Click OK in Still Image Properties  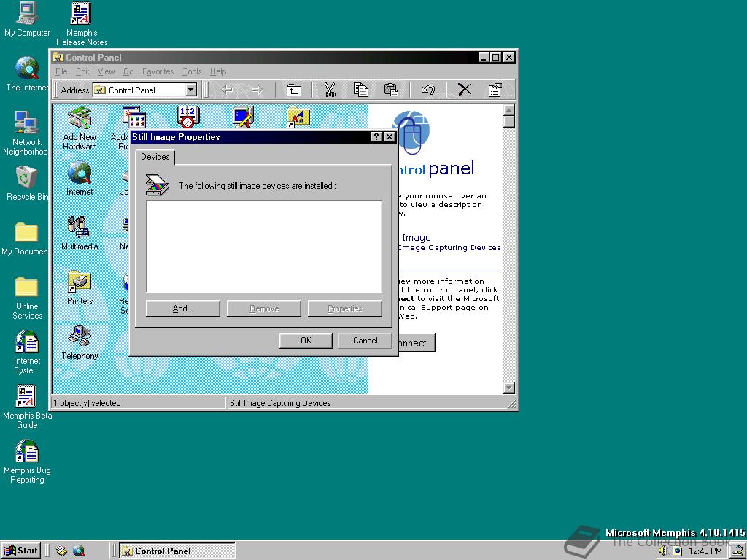(x=306, y=341)
